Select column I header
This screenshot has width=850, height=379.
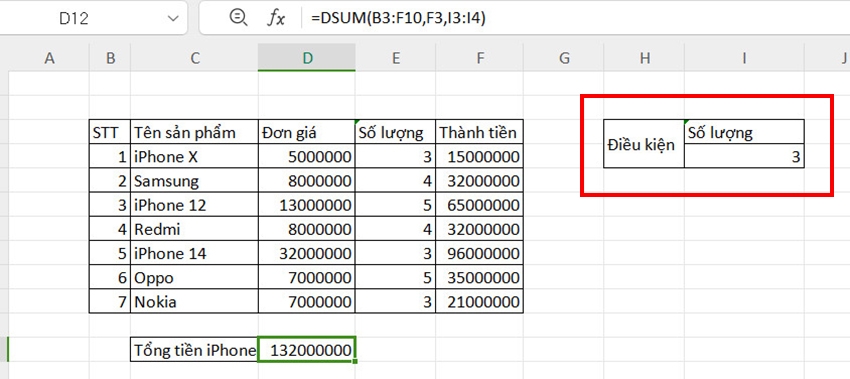click(x=744, y=58)
